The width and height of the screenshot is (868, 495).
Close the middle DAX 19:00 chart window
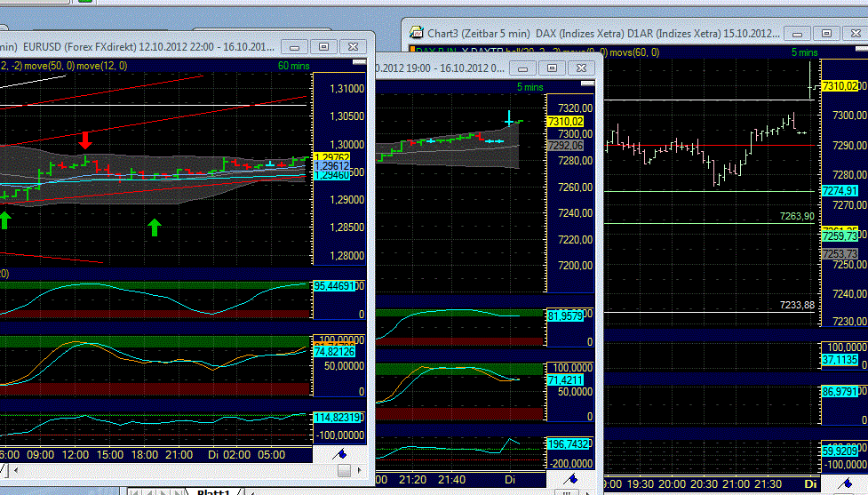point(581,68)
